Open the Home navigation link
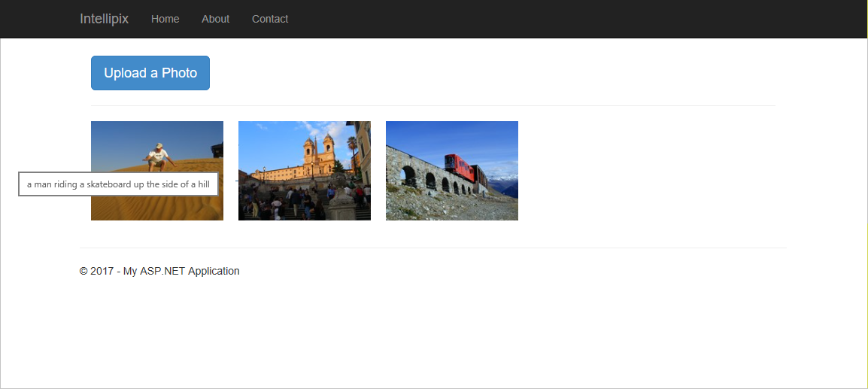Viewport: 868px width, 389px height. (165, 19)
